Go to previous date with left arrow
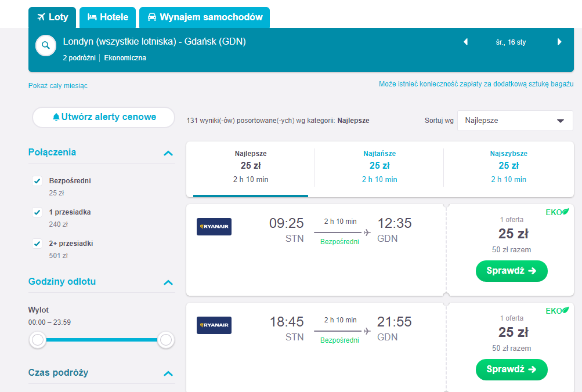Viewport: 582px width, 392px height. click(466, 42)
